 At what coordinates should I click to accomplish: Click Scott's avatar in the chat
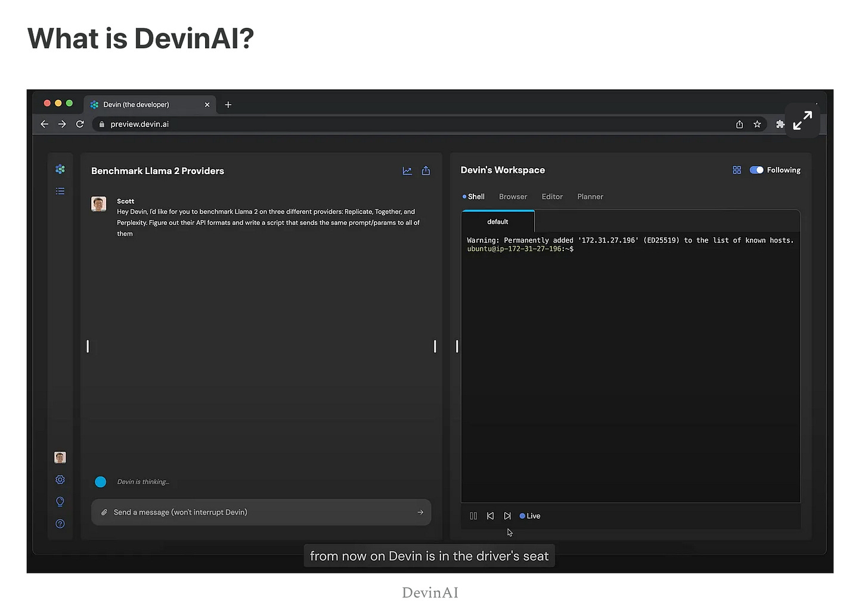click(x=99, y=204)
